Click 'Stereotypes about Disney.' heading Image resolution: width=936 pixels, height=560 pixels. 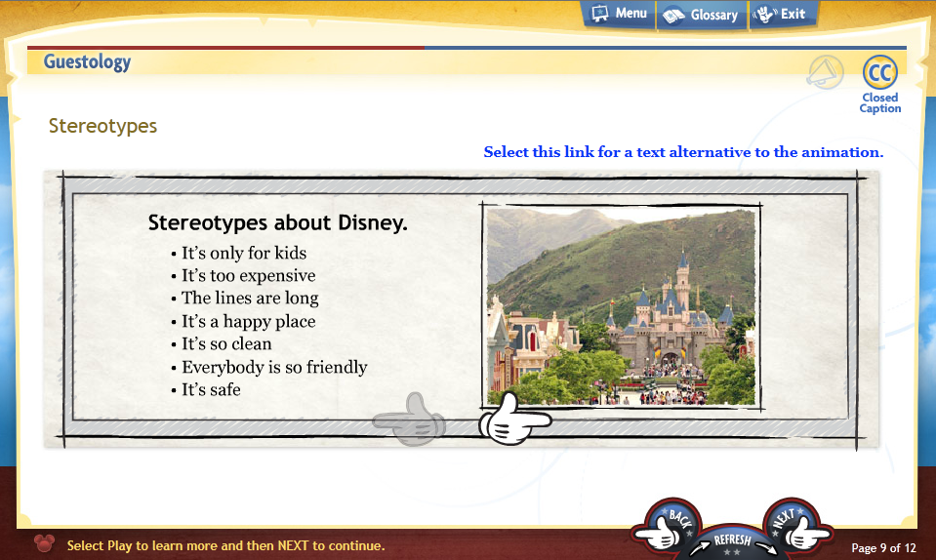coord(277,222)
